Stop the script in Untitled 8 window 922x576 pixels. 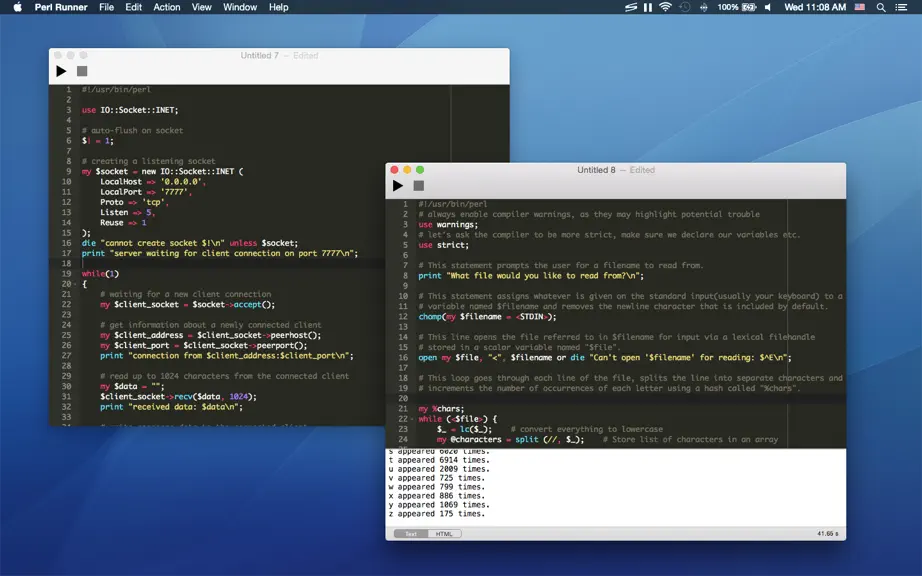point(419,186)
